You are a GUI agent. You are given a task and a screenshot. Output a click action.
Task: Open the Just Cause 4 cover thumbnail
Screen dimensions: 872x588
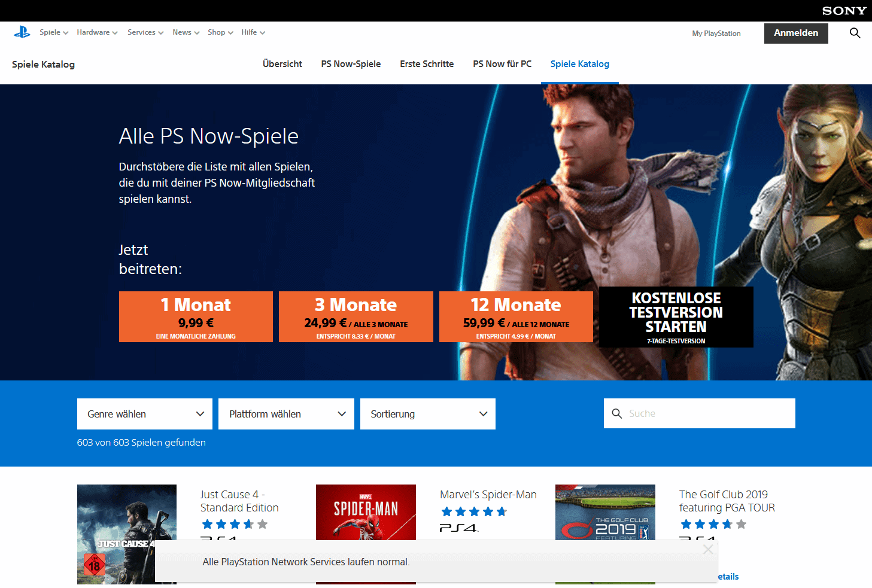pos(127,534)
